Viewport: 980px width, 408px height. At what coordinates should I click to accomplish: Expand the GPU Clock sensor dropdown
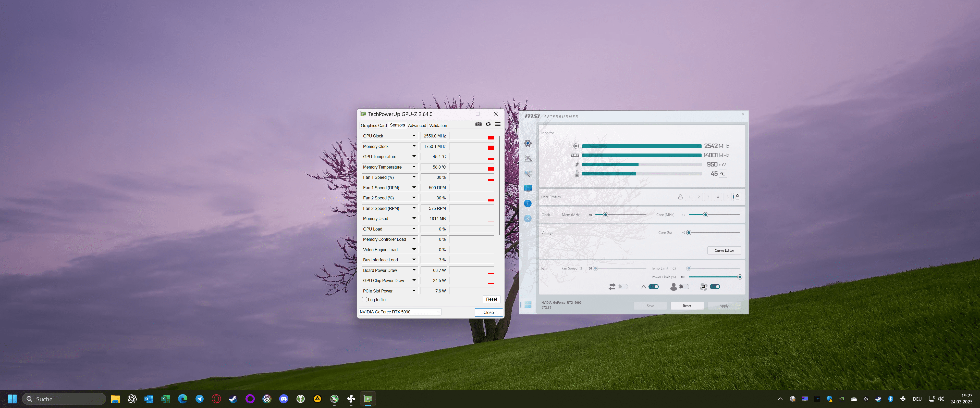coord(414,136)
